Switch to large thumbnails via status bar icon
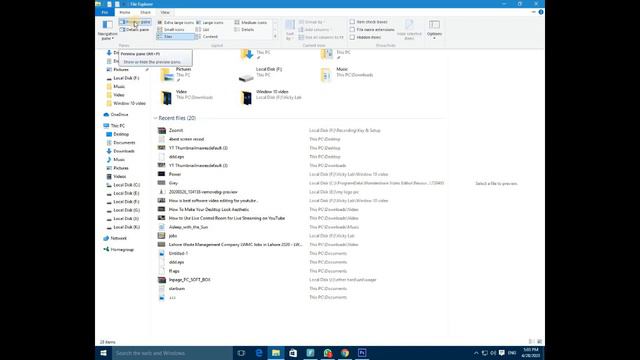This screenshot has height=360, width=640. pyautogui.click(x=540, y=341)
